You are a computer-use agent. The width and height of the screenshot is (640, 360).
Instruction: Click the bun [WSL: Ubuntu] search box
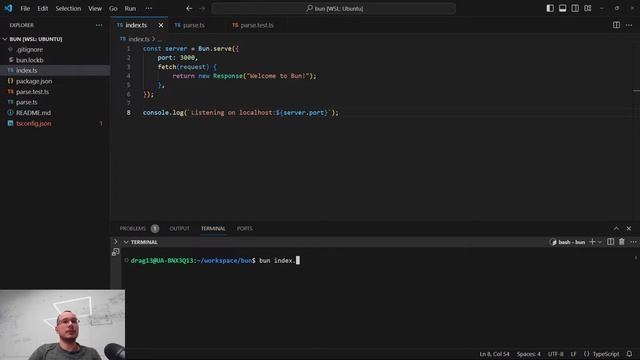[333, 8]
